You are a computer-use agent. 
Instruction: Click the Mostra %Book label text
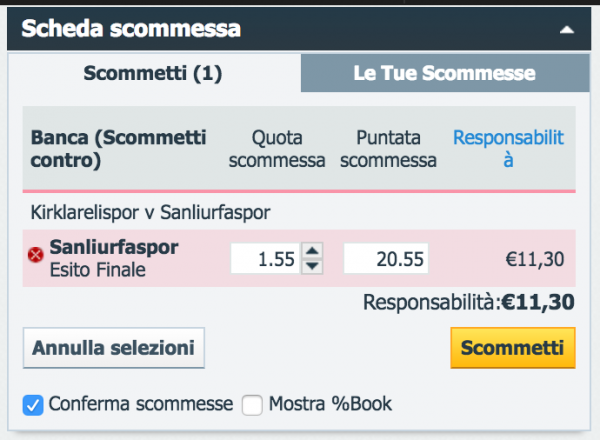330,404
